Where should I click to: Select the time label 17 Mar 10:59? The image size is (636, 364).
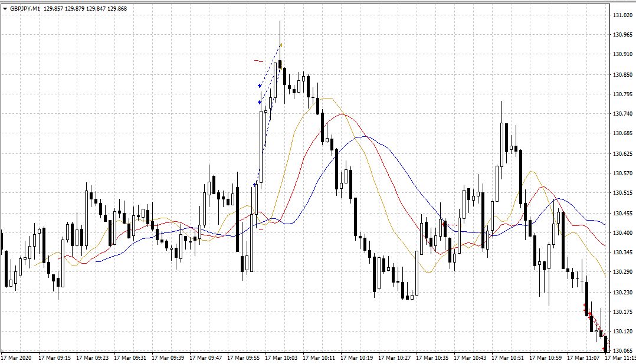545,358
